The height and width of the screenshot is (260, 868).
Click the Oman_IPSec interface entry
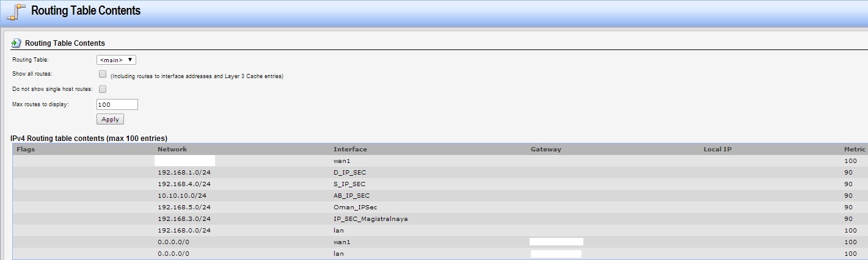[356, 207]
